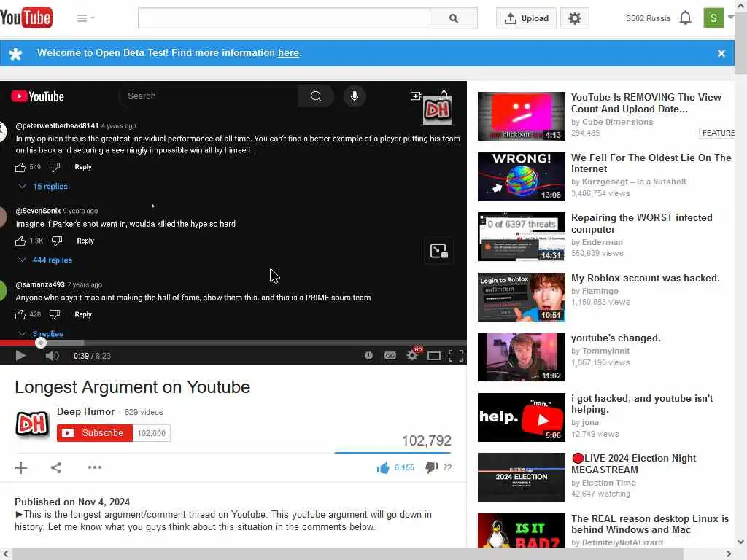
Task: Open 'i got hacked, and youtube isn't helping' thumbnail
Action: (521, 417)
